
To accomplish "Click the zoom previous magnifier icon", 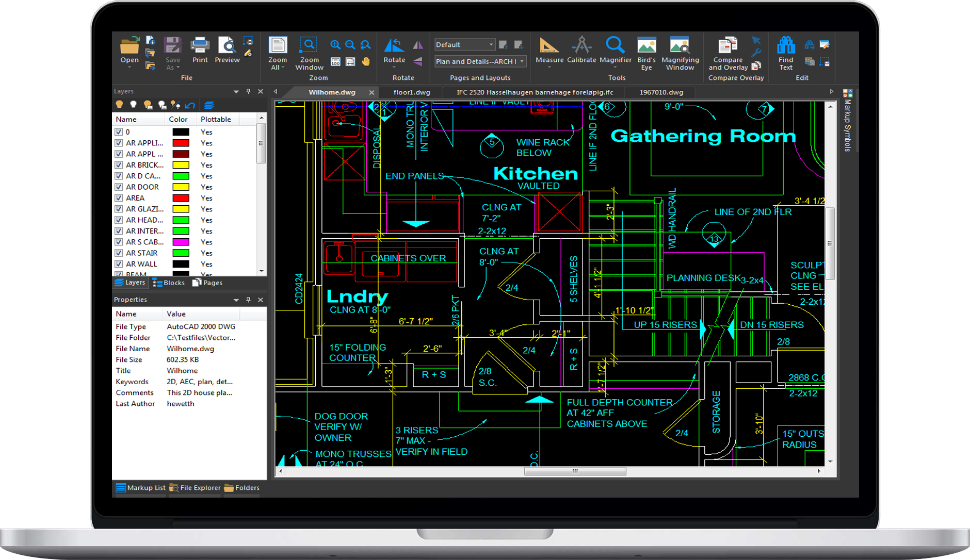I will point(365,45).
